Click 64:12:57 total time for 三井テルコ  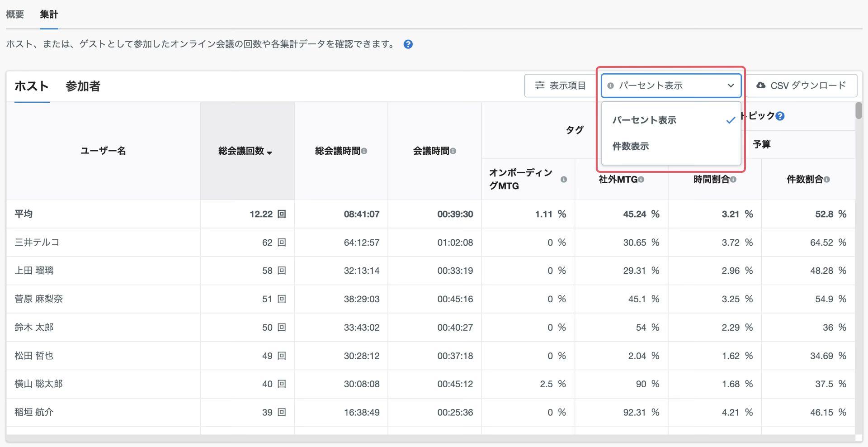coord(362,243)
